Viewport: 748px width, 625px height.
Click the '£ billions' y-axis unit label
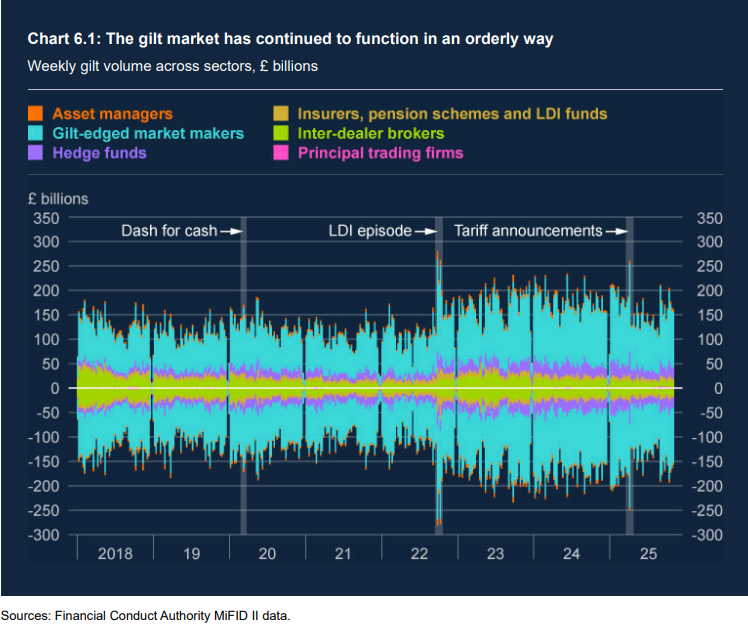click(58, 198)
